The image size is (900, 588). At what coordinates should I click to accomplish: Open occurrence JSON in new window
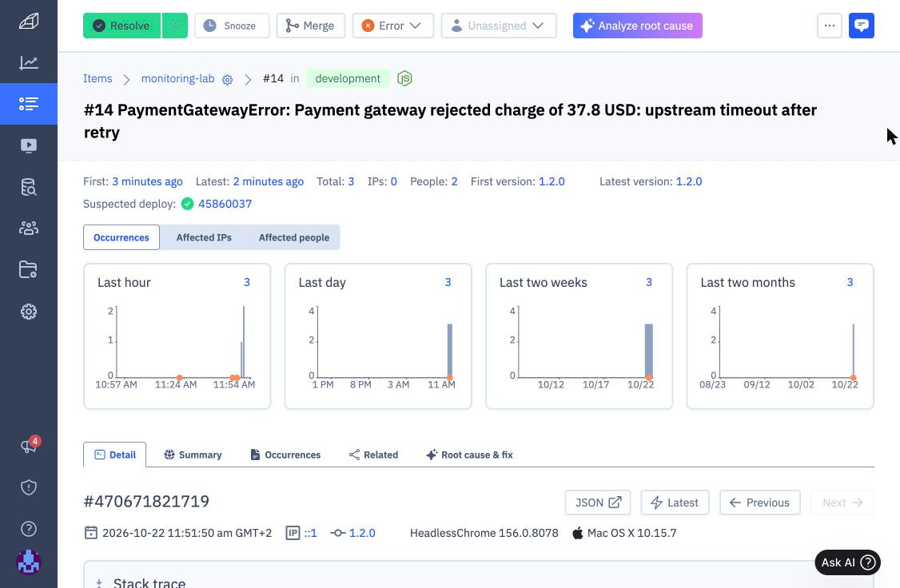click(x=598, y=503)
